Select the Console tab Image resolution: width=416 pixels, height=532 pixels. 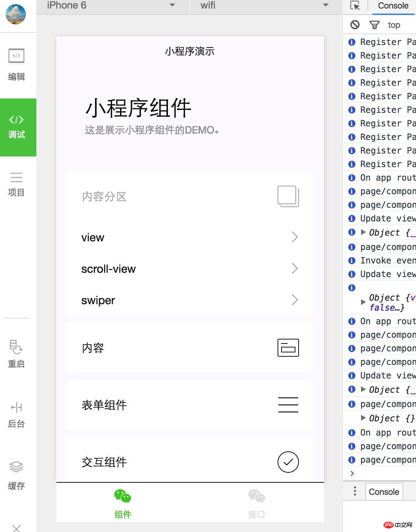393,6
